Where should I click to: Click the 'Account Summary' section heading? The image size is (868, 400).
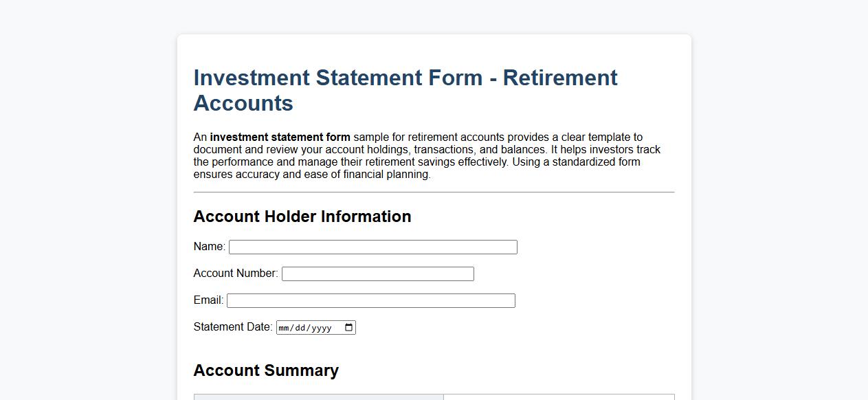pos(266,370)
